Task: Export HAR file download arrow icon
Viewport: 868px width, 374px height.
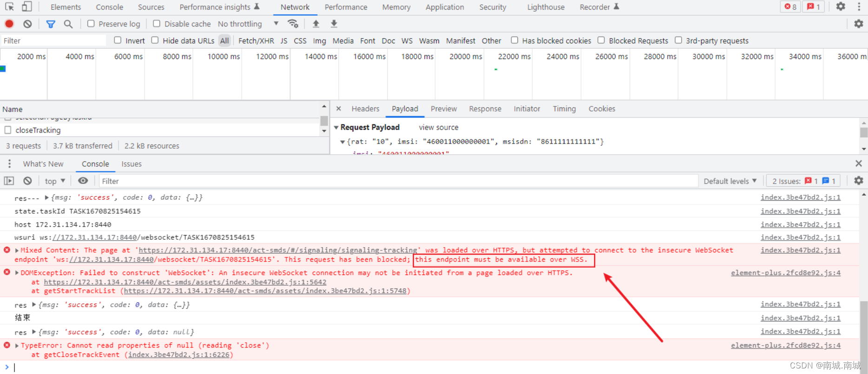Action: [x=334, y=24]
